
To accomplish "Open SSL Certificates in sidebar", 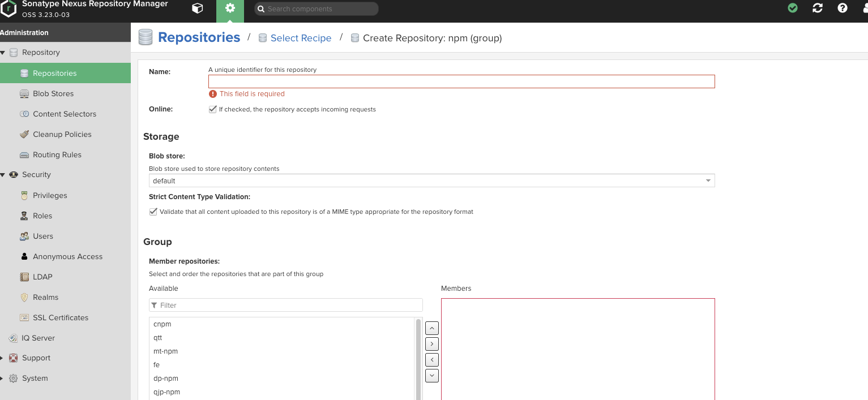I will coord(65,317).
